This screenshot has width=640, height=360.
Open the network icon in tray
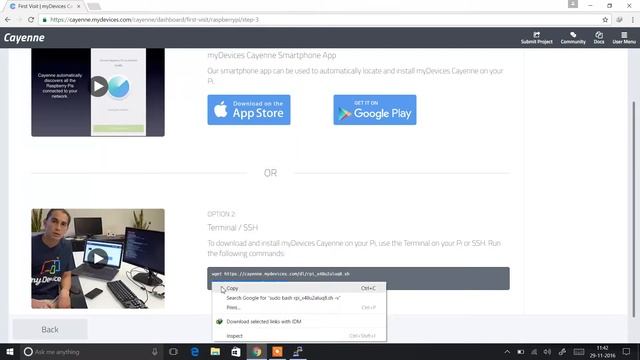pos(534,351)
